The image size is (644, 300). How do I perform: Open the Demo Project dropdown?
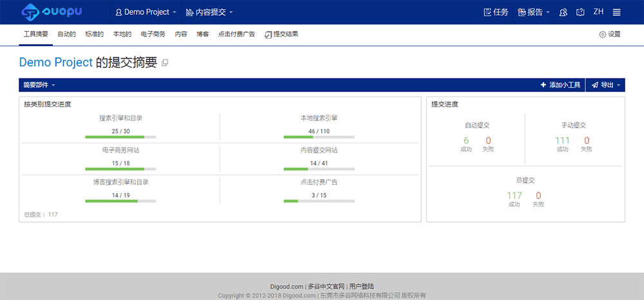pos(146,12)
